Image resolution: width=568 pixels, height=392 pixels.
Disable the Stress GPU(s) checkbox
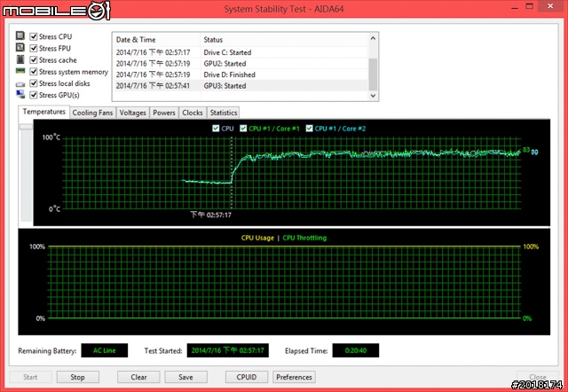[x=34, y=95]
